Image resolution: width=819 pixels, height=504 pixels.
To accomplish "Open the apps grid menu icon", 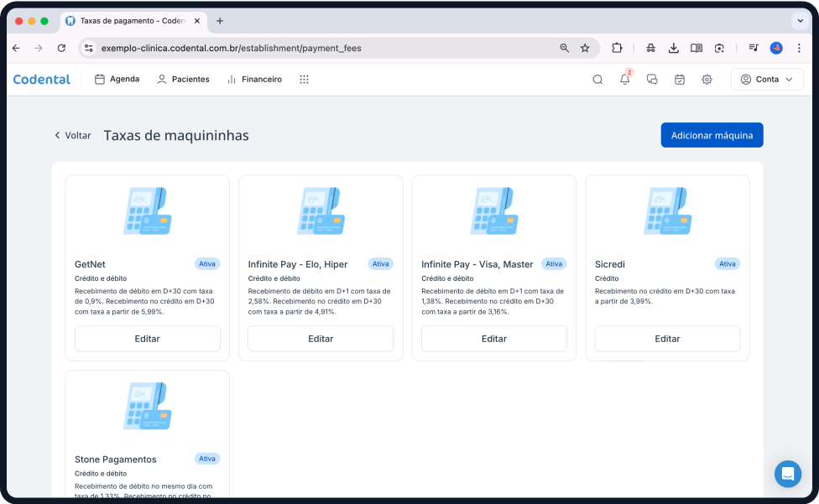I will tap(304, 80).
